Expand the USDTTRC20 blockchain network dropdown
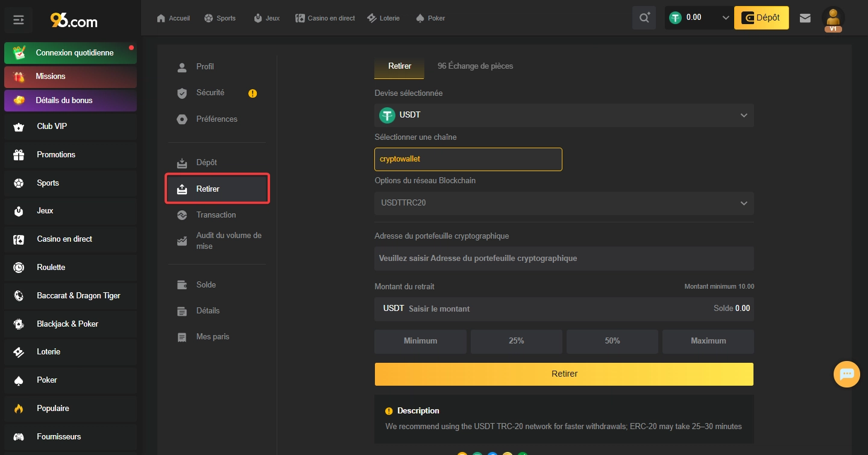 point(564,203)
